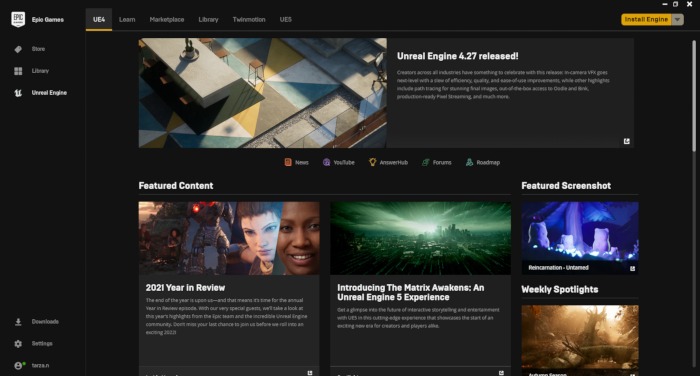The image size is (700, 376).
Task: Open the Store tag icon
Action: tap(18, 49)
